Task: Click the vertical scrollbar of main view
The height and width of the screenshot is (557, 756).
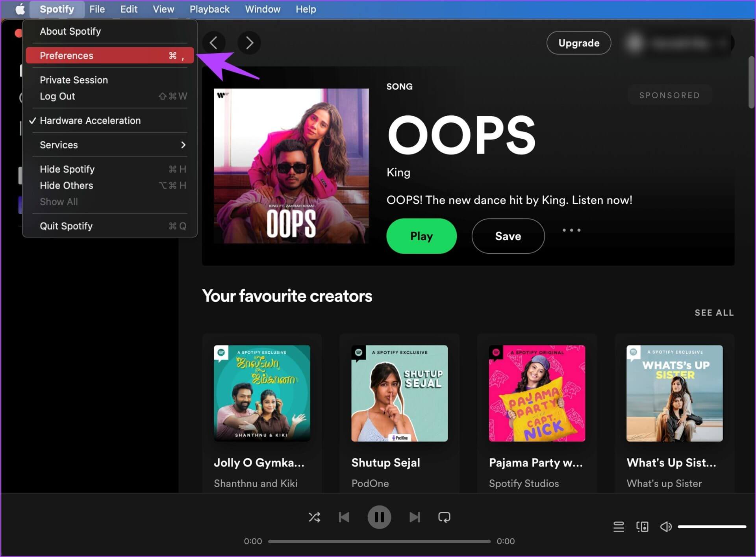Action: 751,82
